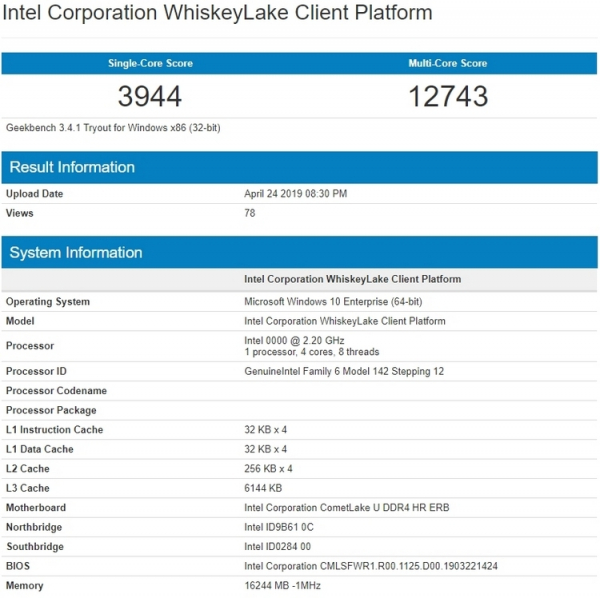The width and height of the screenshot is (600, 598).
Task: Click the Result Information section header
Action: point(72,167)
